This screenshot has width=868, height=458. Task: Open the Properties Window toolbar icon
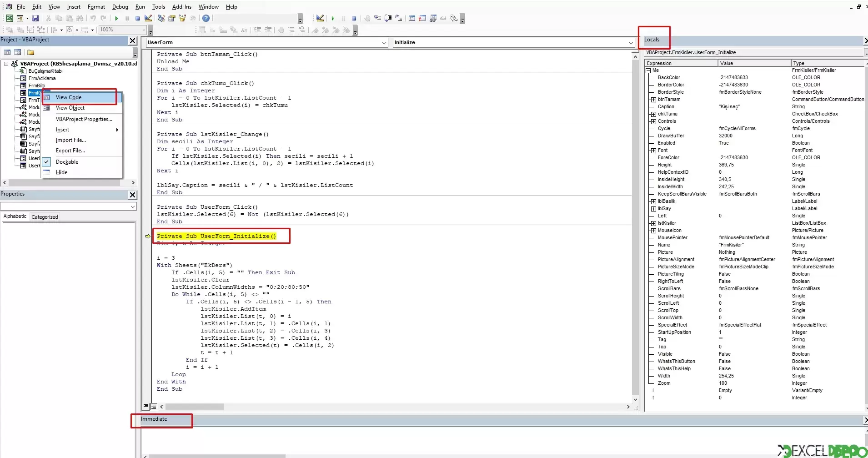(172, 18)
